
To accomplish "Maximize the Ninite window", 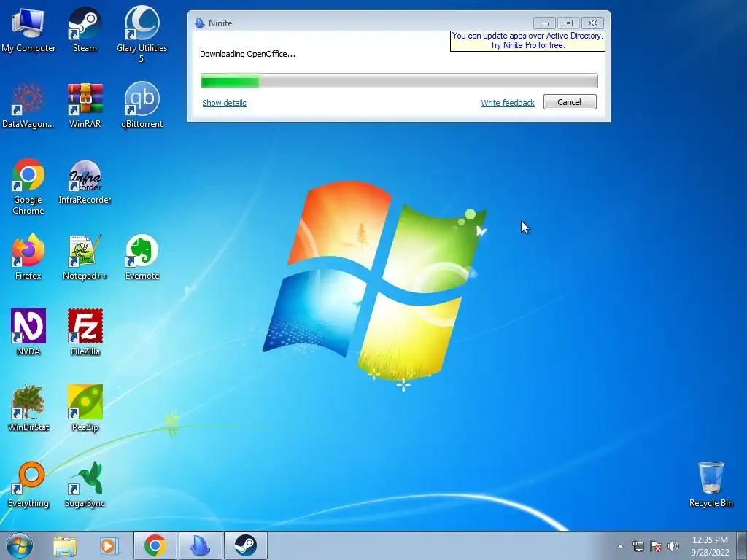I will tap(568, 23).
